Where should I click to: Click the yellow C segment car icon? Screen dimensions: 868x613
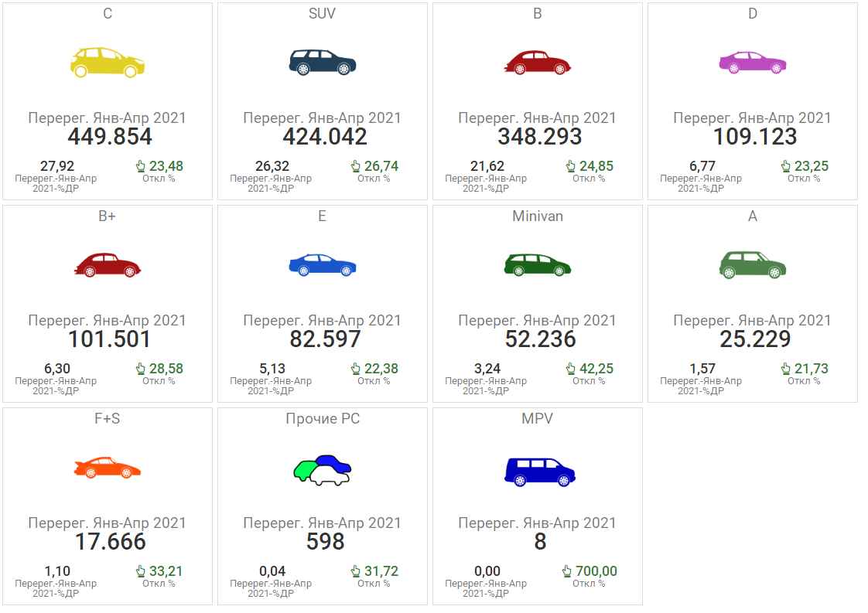[108, 62]
